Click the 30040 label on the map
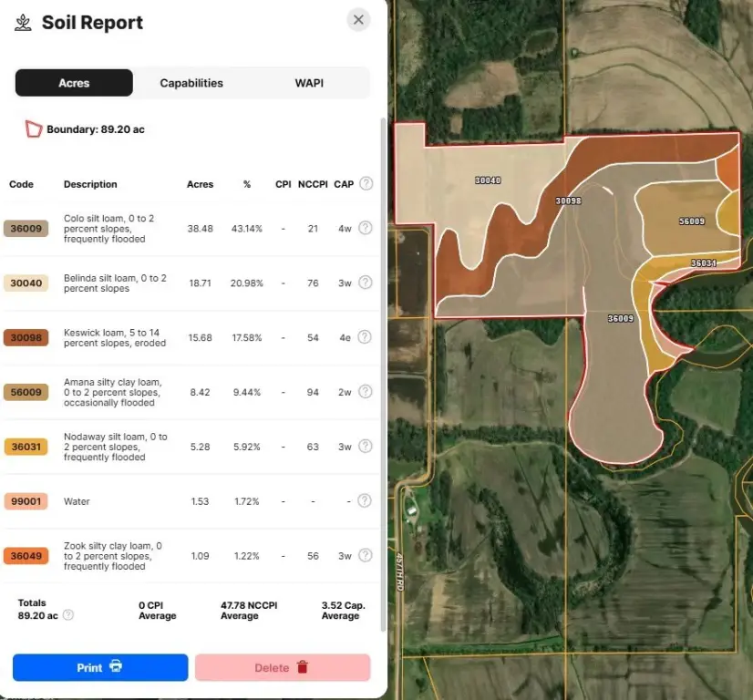753x700 pixels. 488,180
